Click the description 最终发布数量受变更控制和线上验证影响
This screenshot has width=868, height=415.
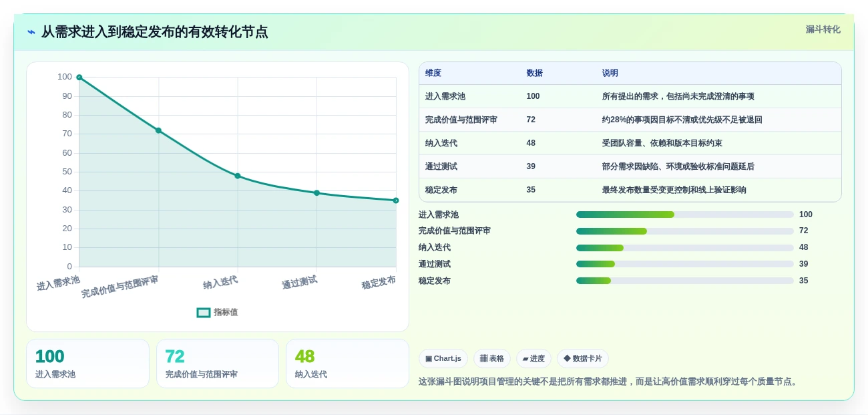(674, 190)
